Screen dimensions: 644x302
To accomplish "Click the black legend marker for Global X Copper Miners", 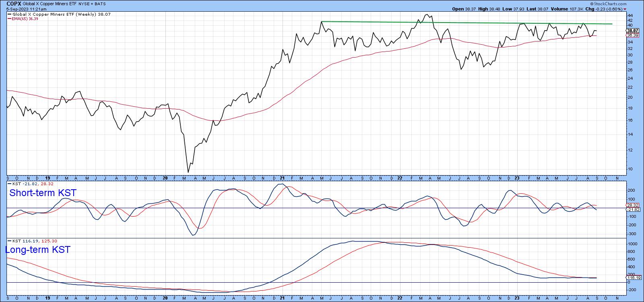I will pos(10,14).
